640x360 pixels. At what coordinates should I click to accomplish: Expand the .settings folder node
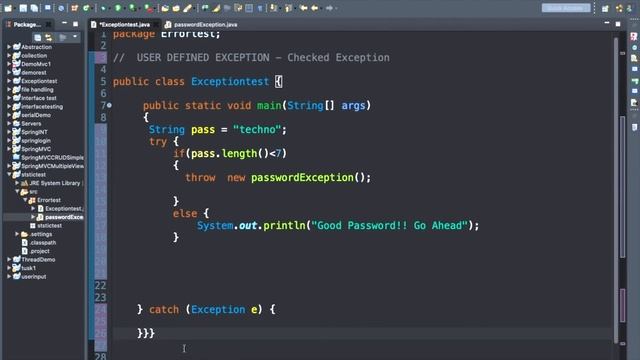(17, 234)
